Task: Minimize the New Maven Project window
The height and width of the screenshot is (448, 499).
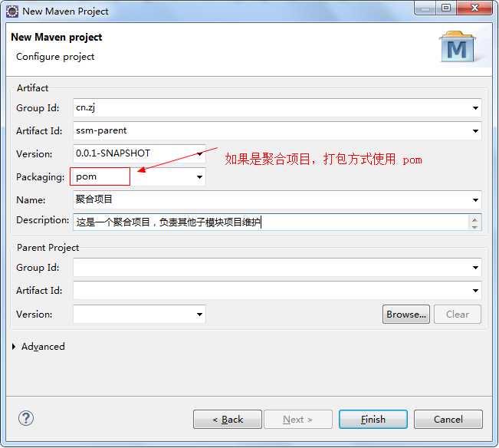Action: tap(425, 8)
